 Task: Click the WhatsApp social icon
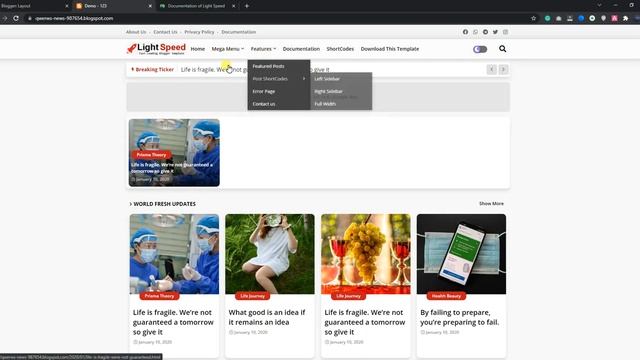[x=476, y=32]
